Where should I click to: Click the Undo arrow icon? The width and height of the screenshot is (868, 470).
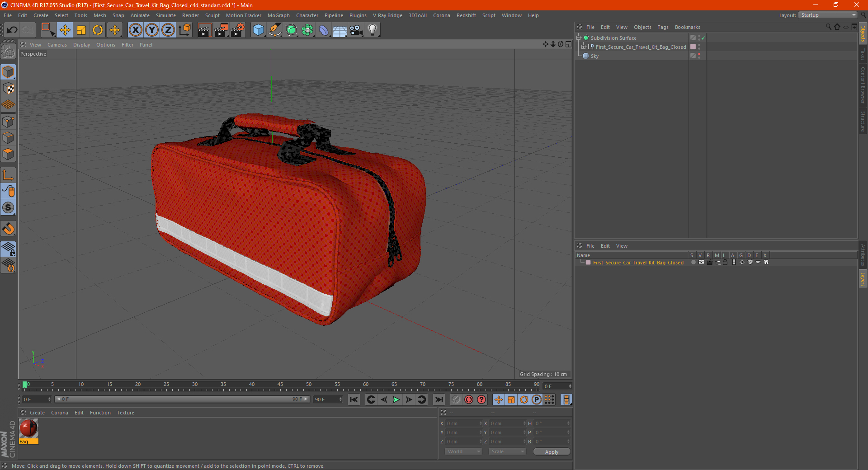[12, 30]
